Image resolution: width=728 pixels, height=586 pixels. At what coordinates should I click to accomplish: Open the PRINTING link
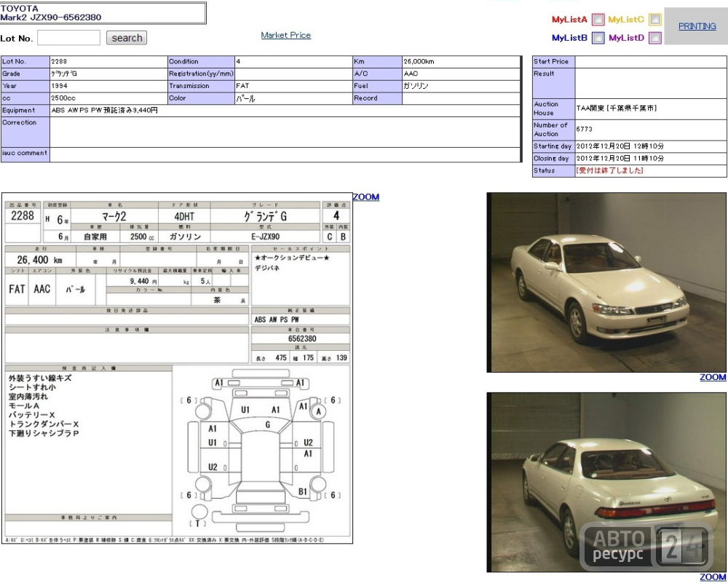pos(697,26)
